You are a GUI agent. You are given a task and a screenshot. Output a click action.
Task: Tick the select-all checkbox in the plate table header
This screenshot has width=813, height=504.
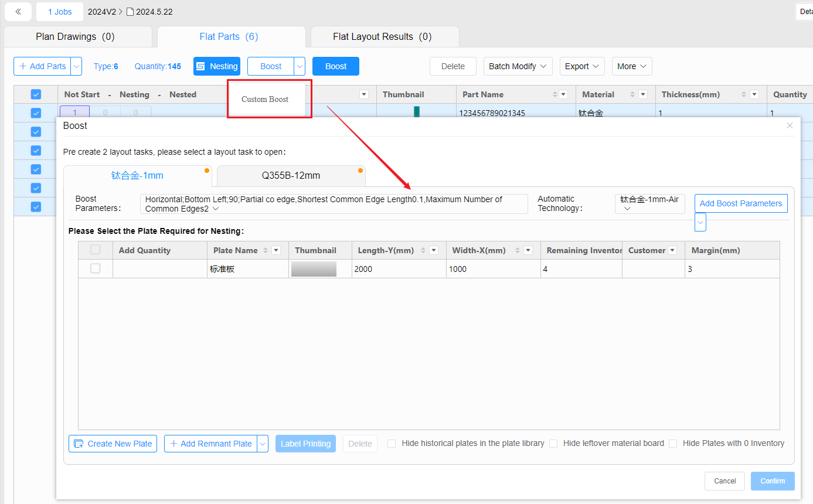pos(96,250)
